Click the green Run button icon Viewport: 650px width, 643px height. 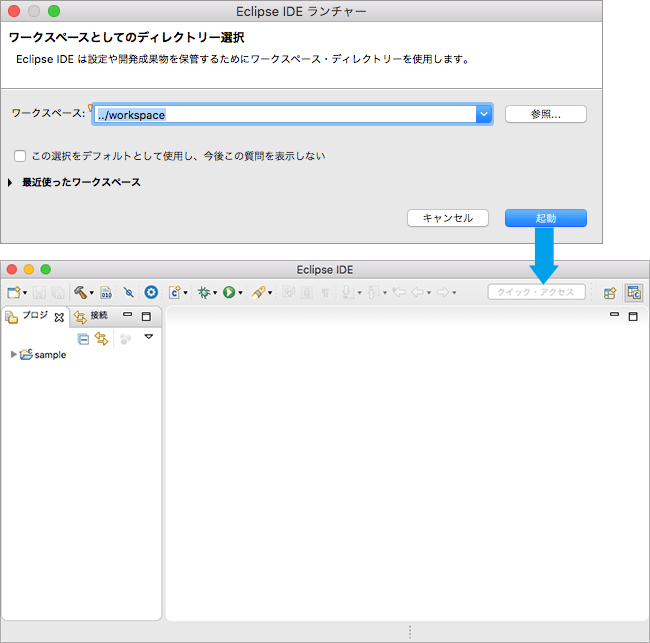click(229, 293)
